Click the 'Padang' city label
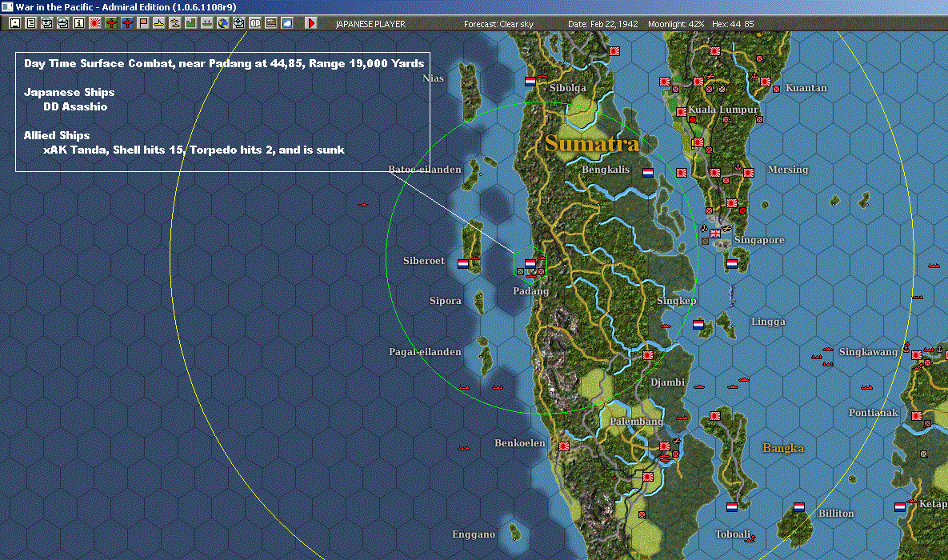 531,291
